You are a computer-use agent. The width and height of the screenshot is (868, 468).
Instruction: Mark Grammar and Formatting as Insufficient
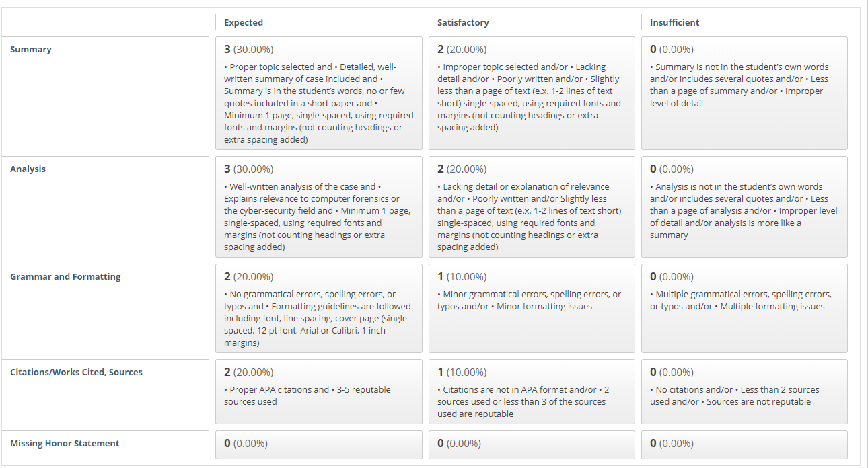click(744, 308)
